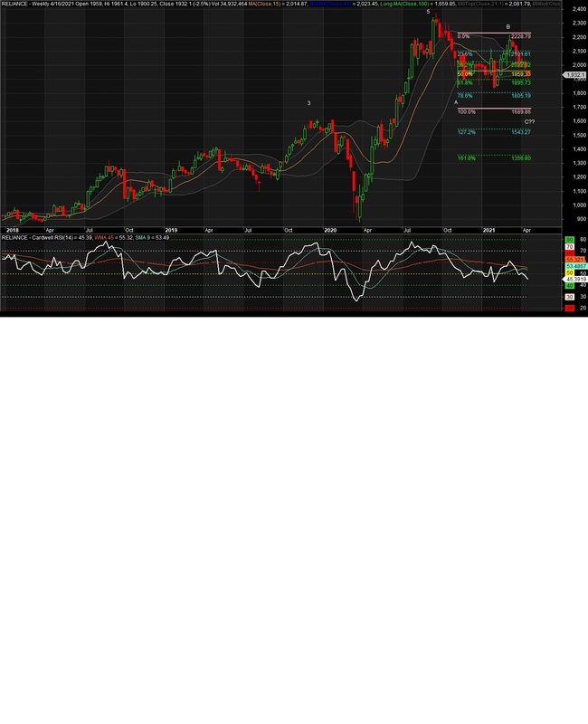The width and height of the screenshot is (588, 724).
Task: Click the white 30 RSI level tag
Action: [570, 297]
